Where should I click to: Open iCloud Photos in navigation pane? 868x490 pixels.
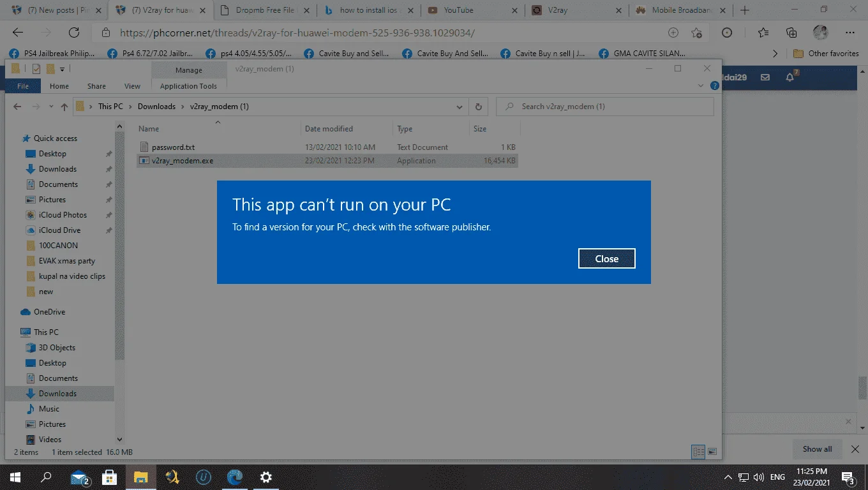click(x=63, y=215)
